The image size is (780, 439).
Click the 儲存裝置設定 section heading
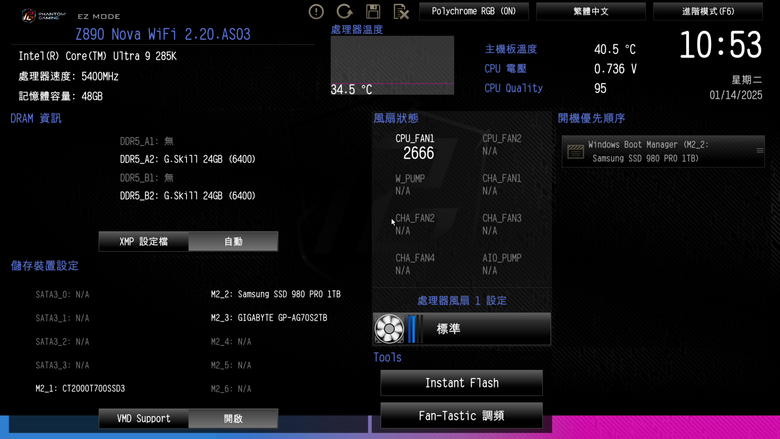tap(45, 265)
